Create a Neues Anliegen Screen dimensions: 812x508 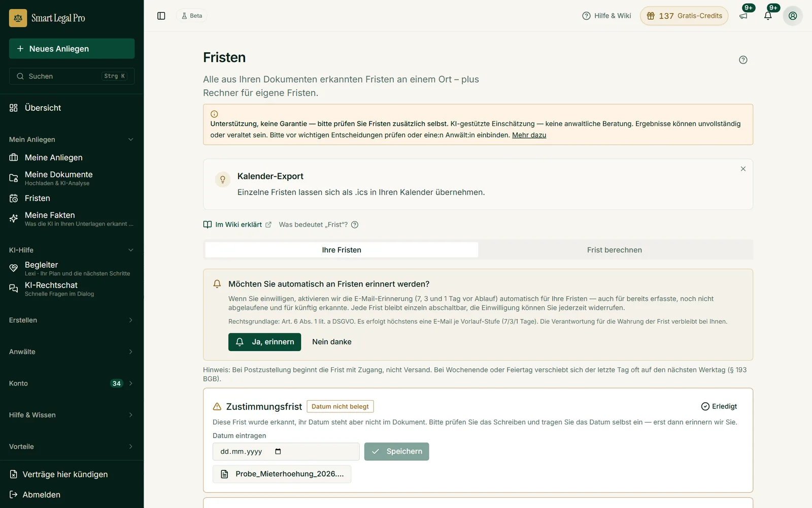[72, 49]
